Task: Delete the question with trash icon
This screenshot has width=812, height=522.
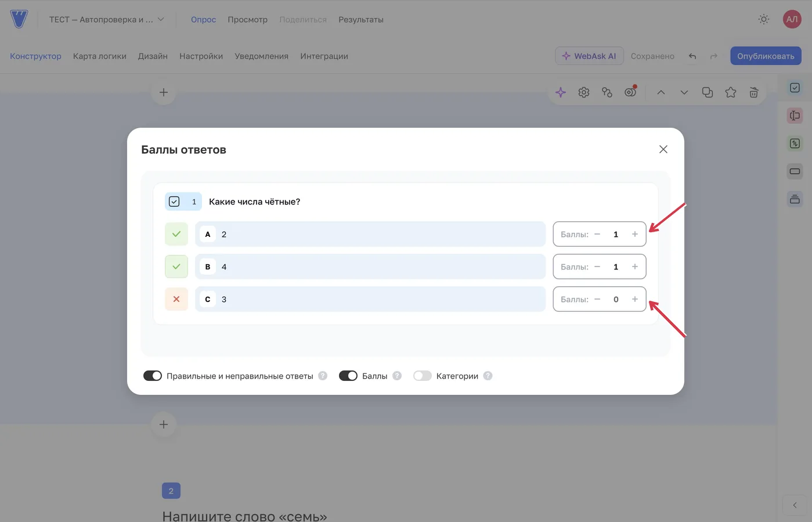Action: (754, 92)
